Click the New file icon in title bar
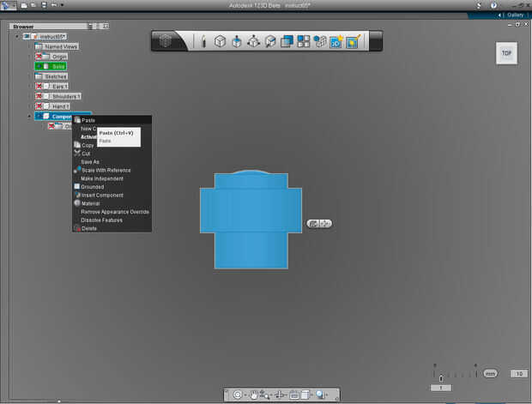532x404 pixels. pos(24,5)
